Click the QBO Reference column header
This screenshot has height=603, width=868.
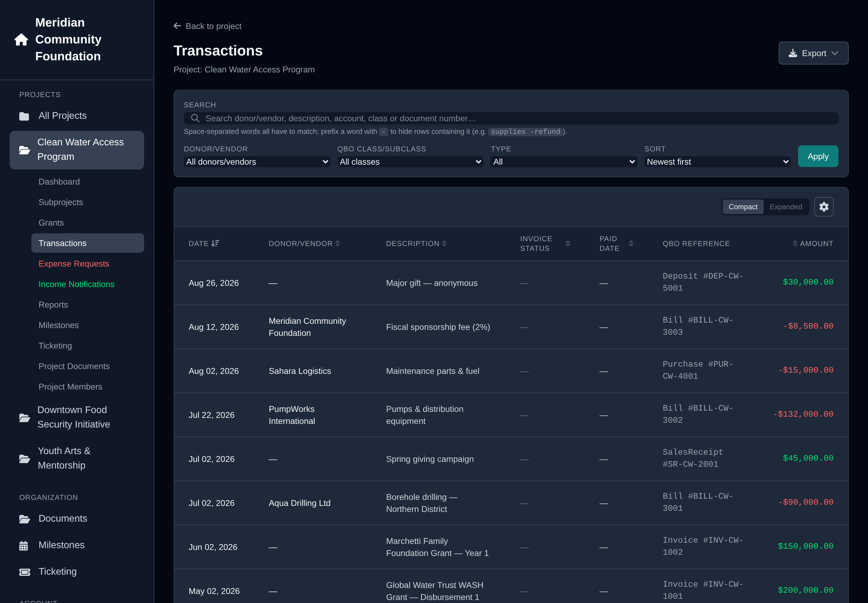pos(696,243)
